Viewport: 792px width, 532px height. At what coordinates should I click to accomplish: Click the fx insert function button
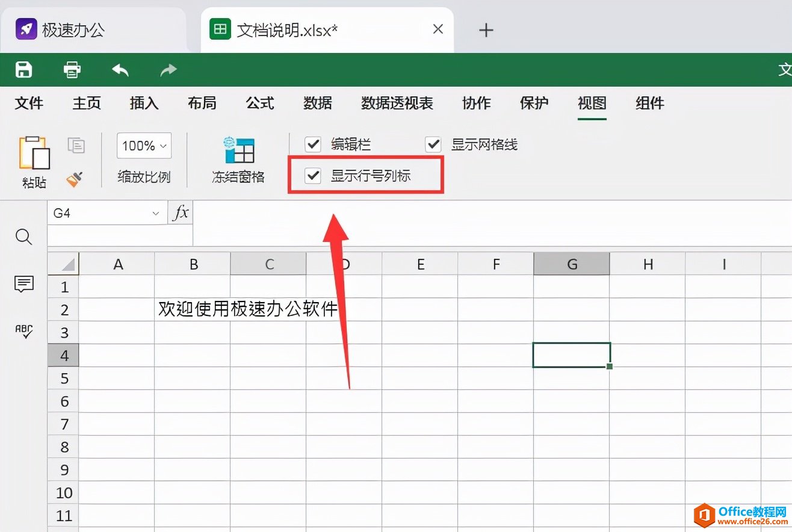coord(179,212)
